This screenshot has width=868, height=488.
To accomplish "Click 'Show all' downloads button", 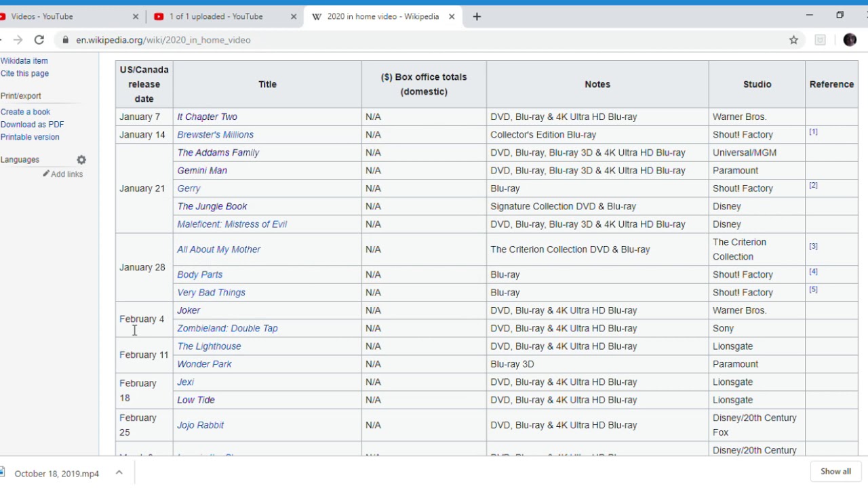I will (x=835, y=472).
